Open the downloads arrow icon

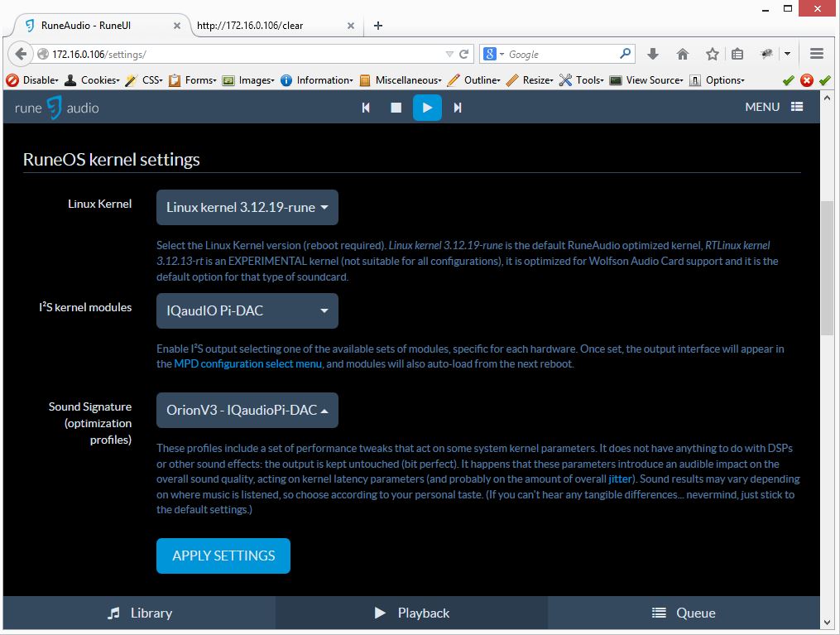point(652,54)
